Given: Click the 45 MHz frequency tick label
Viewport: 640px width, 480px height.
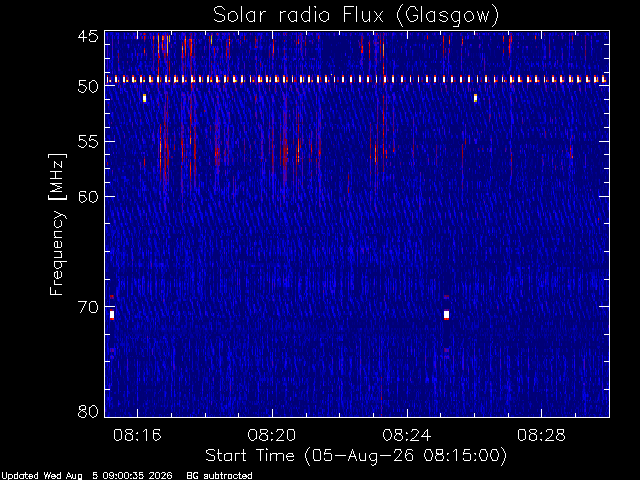Looking at the screenshot, I should click(88, 37).
